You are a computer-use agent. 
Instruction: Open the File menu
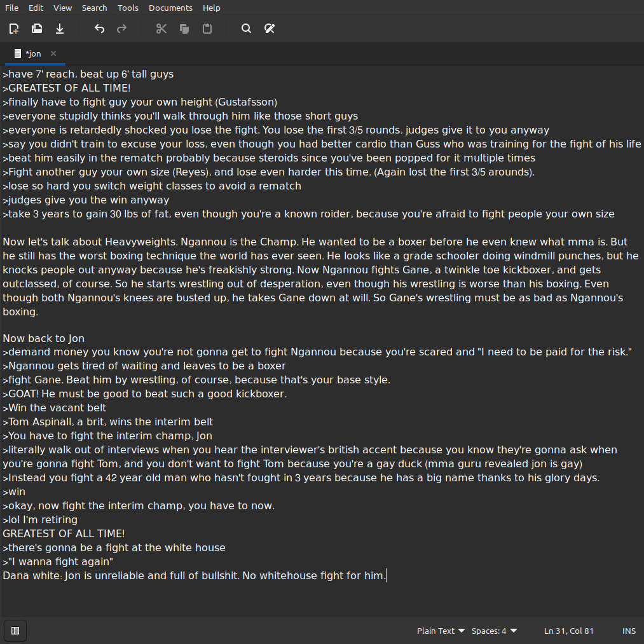click(11, 8)
